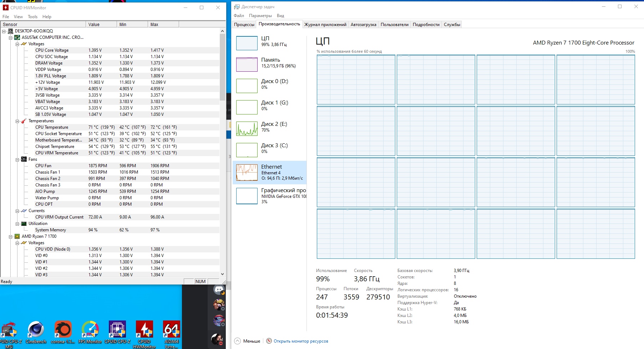The width and height of the screenshot is (644, 349).
Task: Click the resource monitor icon in Task Manager
Action: click(x=269, y=341)
